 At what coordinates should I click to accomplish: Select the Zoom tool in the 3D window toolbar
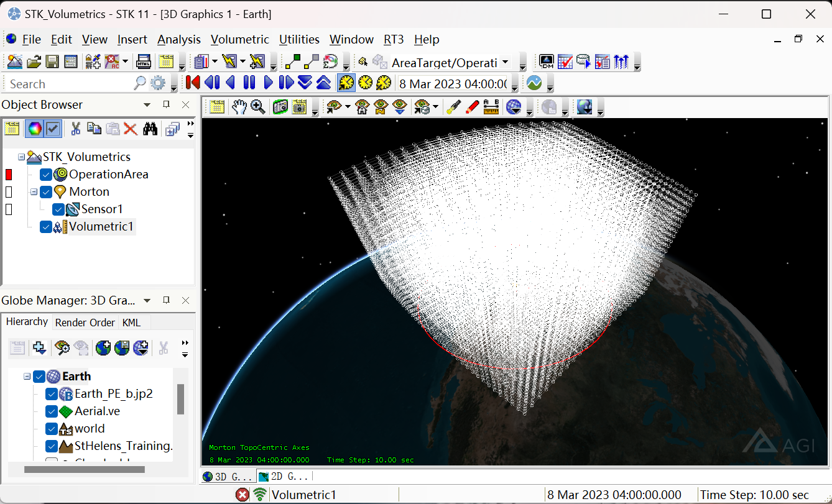(258, 107)
